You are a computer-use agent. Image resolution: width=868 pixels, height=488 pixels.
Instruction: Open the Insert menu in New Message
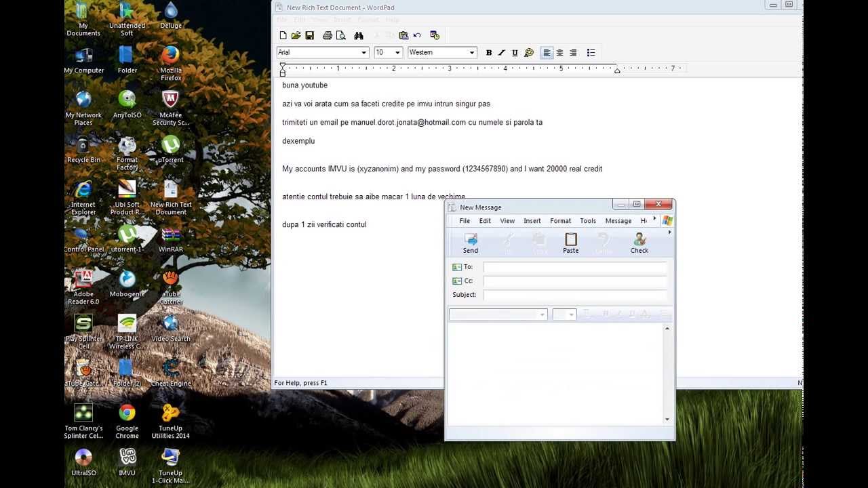click(532, 221)
